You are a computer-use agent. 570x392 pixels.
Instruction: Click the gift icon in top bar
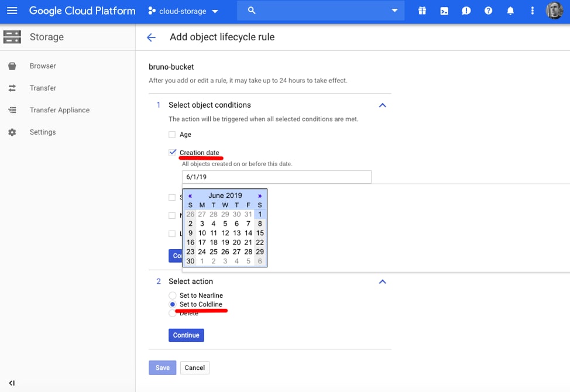423,11
